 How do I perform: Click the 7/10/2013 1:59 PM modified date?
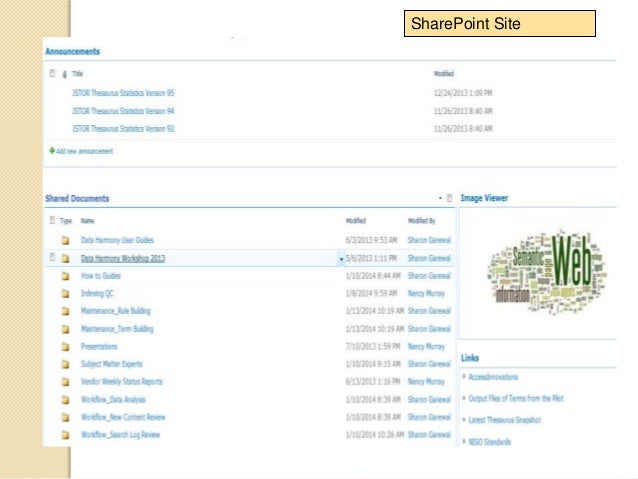373,346
